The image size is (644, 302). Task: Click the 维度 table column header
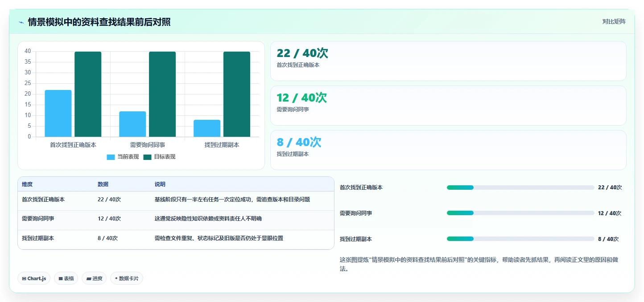(x=27, y=184)
